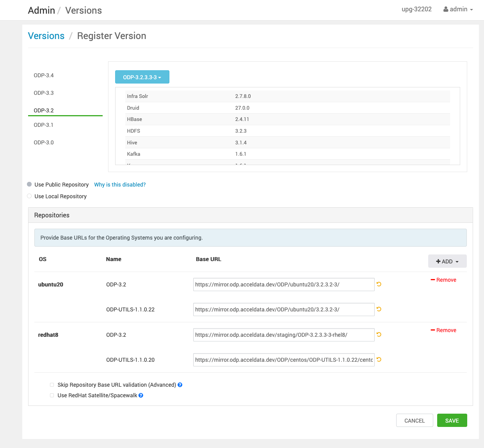
Task: Open the ODP-3.2.3.3-3 version dropdown
Action: pos(142,77)
